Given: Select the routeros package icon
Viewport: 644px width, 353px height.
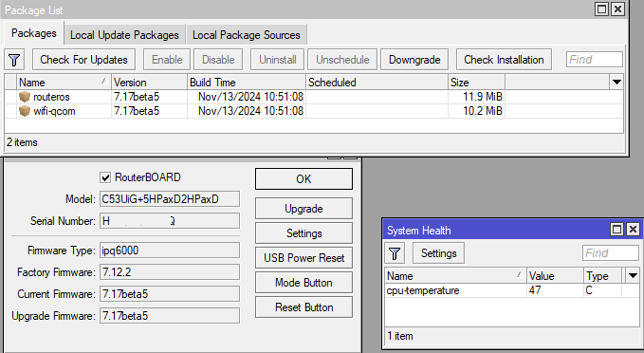Looking at the screenshot, I should [x=25, y=97].
